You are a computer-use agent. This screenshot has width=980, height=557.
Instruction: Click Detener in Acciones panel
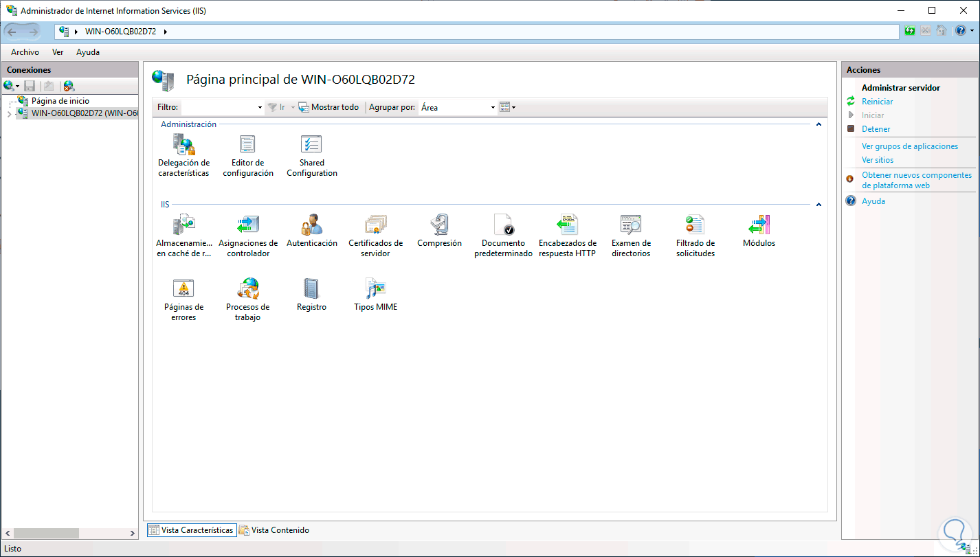tap(876, 129)
